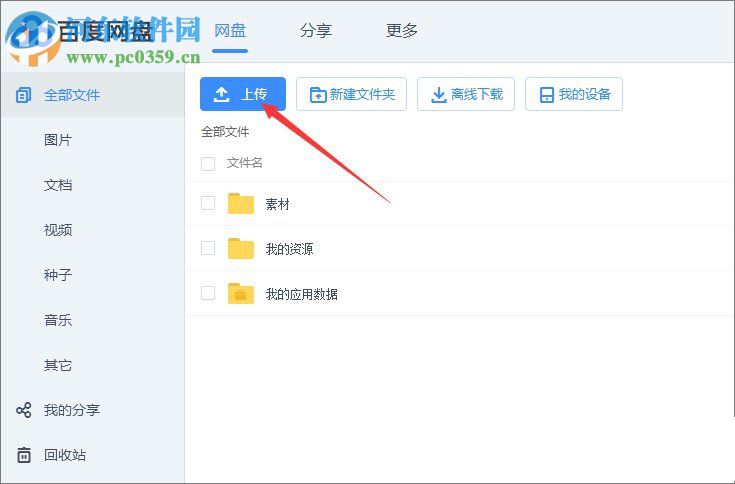Click the 我的设备 button label
735x484 pixels.
(585, 95)
